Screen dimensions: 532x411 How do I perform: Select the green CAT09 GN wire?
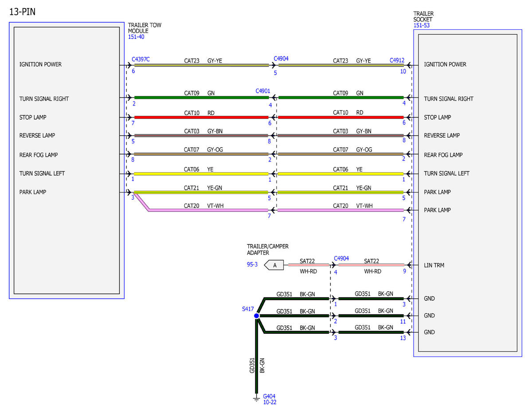(x=202, y=98)
